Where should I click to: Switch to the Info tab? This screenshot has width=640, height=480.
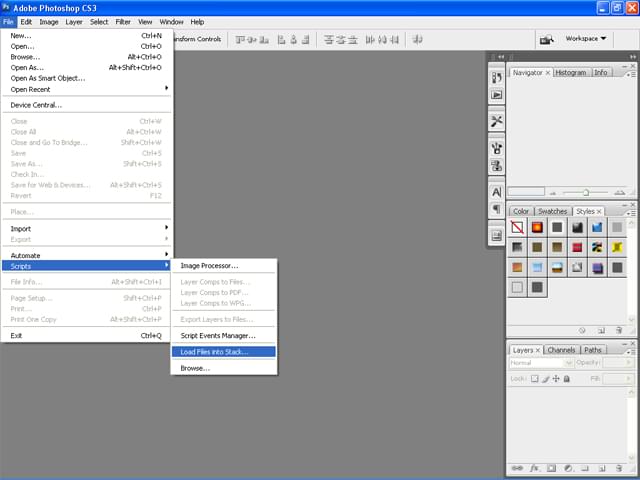click(x=600, y=73)
